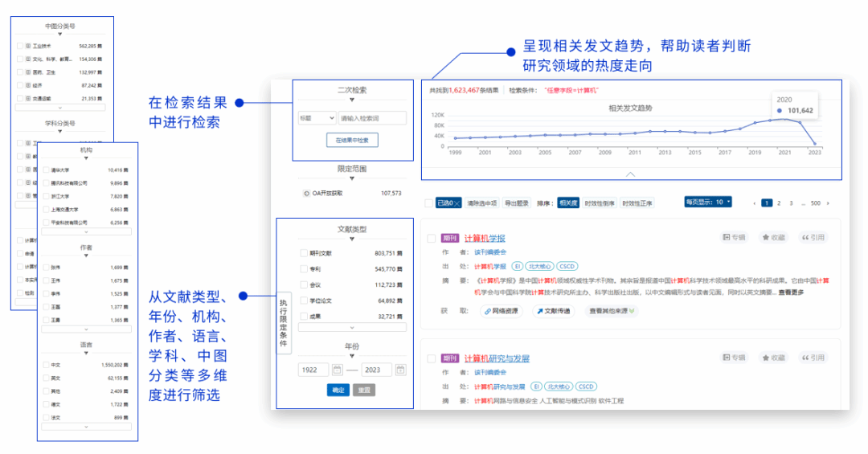Click the 在结果中检索 button
The width and height of the screenshot is (868, 454).
click(x=351, y=140)
